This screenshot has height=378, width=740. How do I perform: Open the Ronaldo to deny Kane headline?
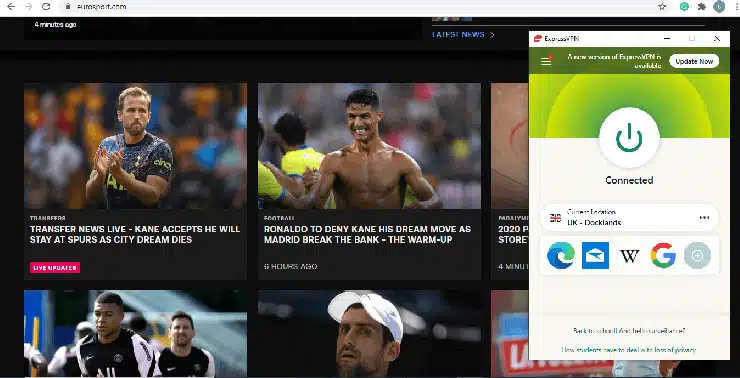367,234
